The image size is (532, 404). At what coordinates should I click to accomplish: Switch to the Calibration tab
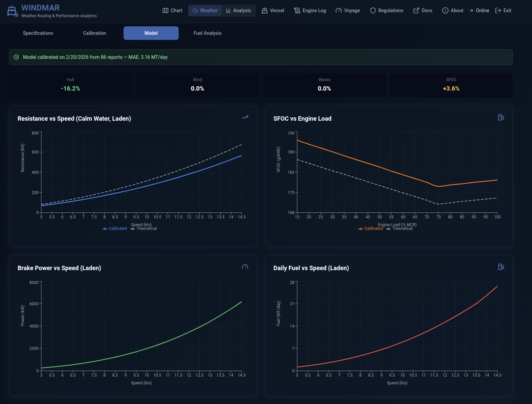(x=94, y=33)
